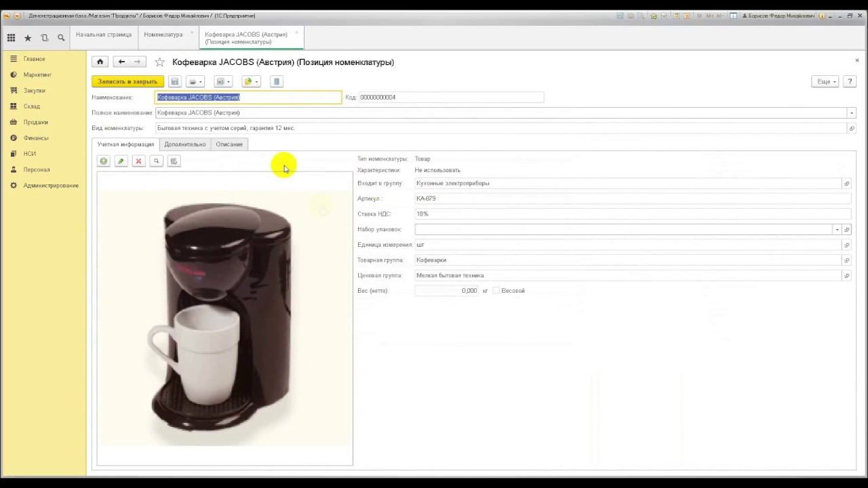Open the Еще menu button
The height and width of the screenshot is (488, 868).
(826, 81)
